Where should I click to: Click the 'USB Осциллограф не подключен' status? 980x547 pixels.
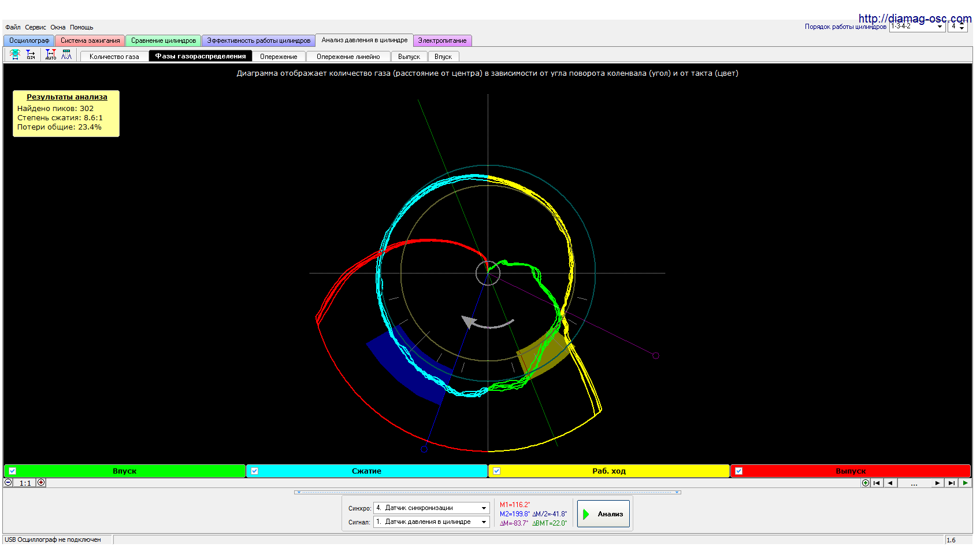(53, 540)
